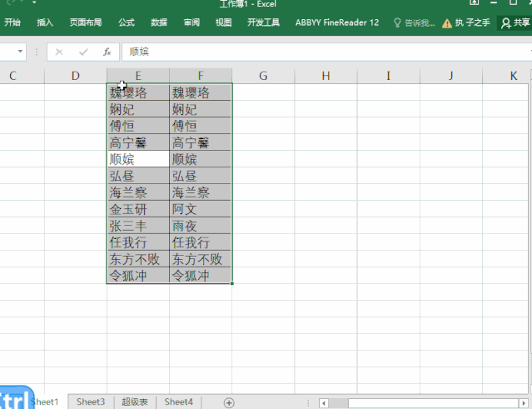Click cell 任我行 in column E
The height and width of the screenshot is (409, 532).
pyautogui.click(x=138, y=242)
